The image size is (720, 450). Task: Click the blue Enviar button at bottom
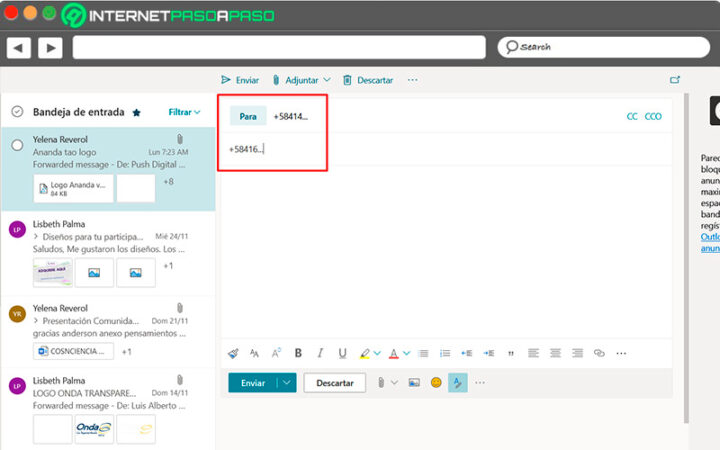(252, 382)
